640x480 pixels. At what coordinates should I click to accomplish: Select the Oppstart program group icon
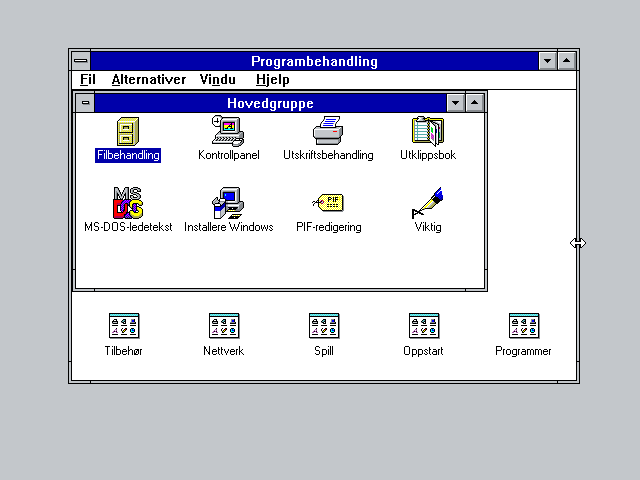424,327
